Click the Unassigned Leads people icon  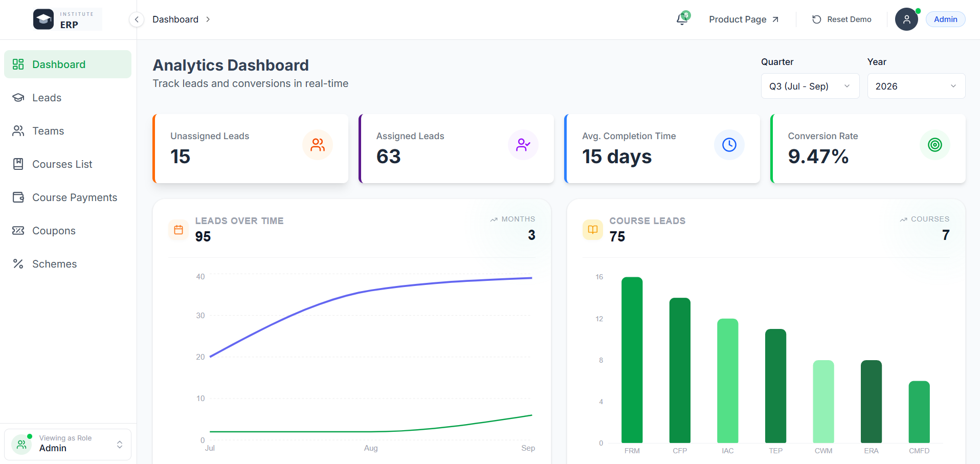[x=318, y=145]
